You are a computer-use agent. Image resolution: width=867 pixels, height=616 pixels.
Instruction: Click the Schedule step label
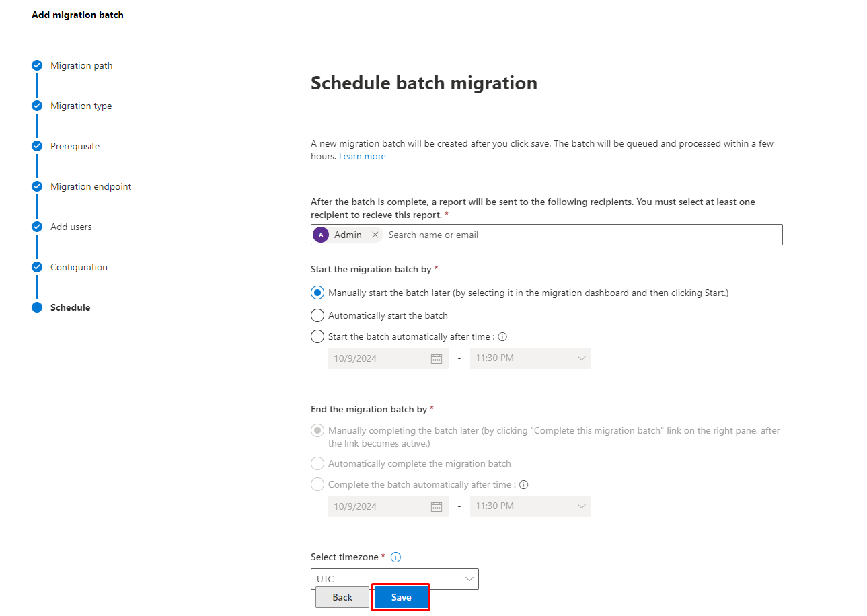pyautogui.click(x=70, y=307)
